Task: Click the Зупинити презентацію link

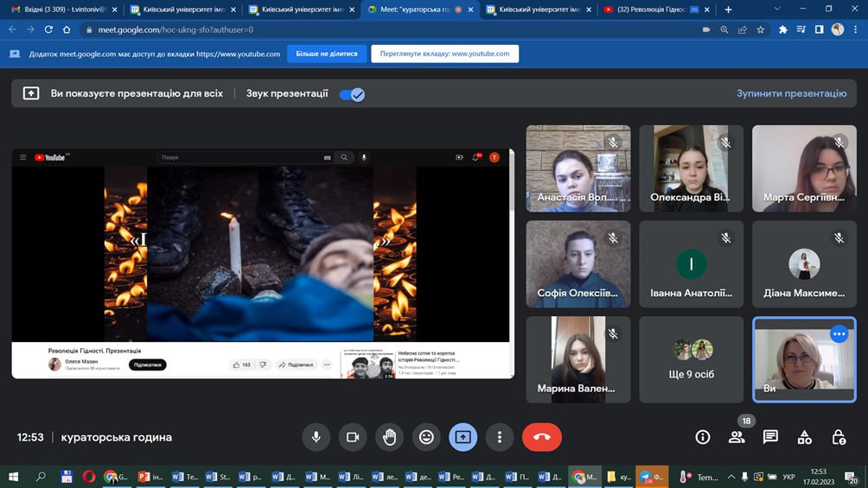Action: pyautogui.click(x=791, y=93)
